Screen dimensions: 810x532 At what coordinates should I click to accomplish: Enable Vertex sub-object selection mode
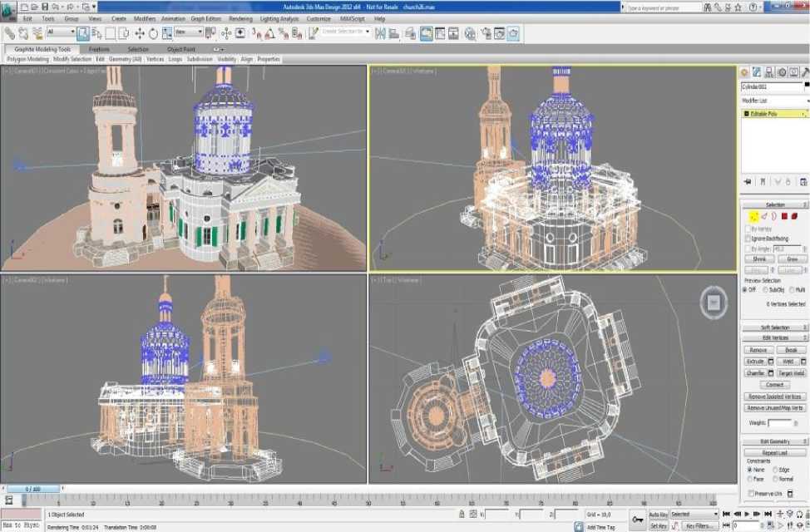pos(753,216)
